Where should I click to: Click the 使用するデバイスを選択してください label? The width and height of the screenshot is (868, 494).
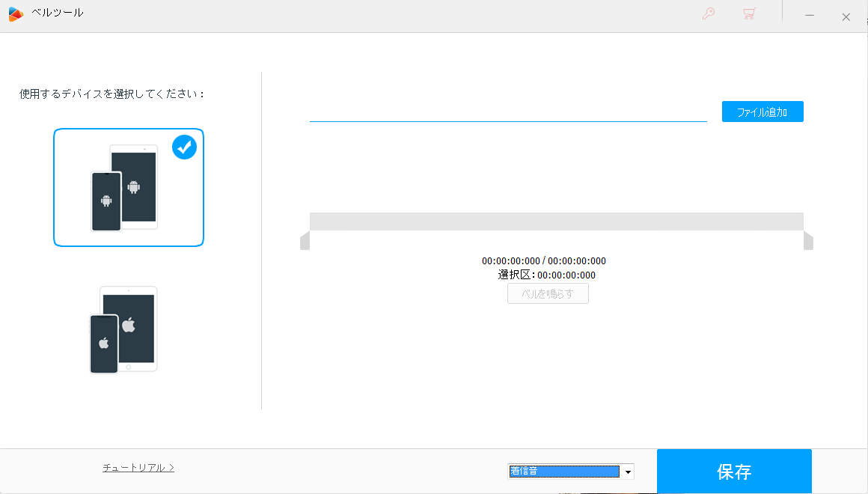coord(111,94)
